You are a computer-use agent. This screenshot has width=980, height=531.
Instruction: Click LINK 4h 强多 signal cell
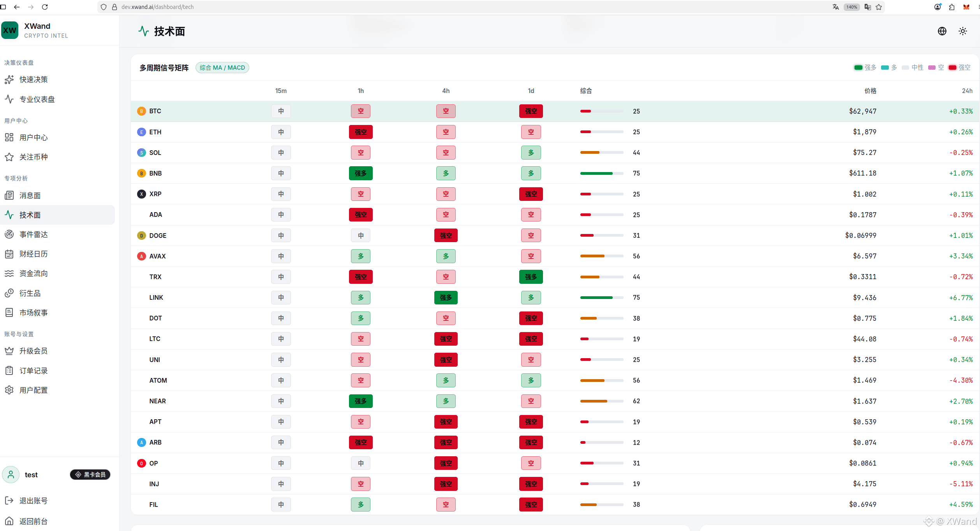[x=446, y=297]
